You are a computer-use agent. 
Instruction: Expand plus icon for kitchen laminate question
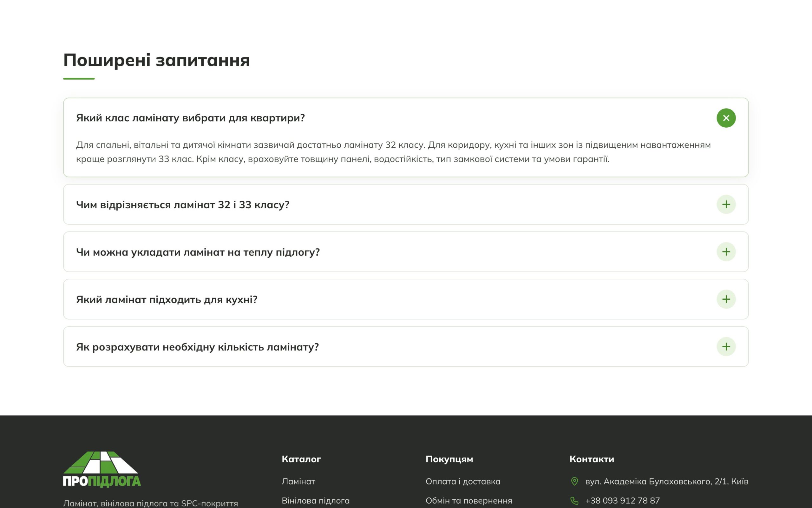click(726, 299)
